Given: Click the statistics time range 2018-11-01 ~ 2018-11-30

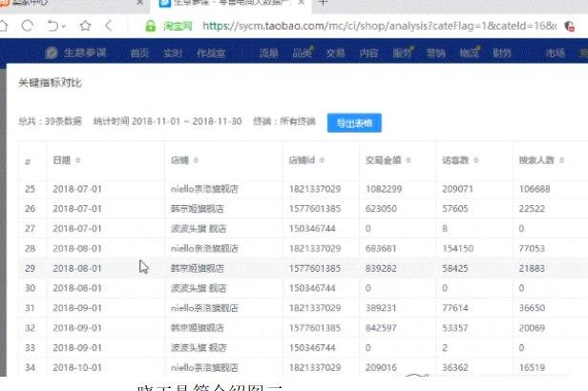Looking at the screenshot, I should click(x=187, y=121).
